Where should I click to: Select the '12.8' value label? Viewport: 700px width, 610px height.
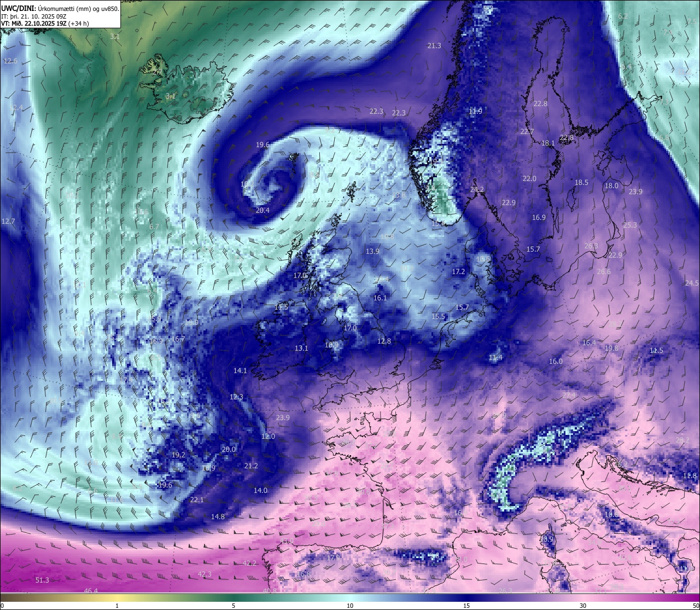(384, 341)
